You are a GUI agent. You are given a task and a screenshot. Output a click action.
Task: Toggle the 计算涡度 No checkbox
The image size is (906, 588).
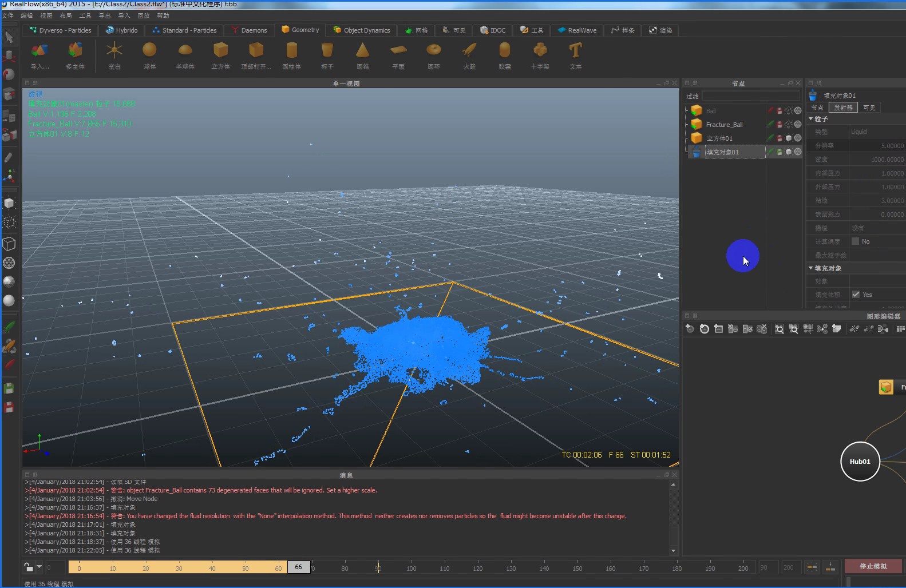(855, 241)
